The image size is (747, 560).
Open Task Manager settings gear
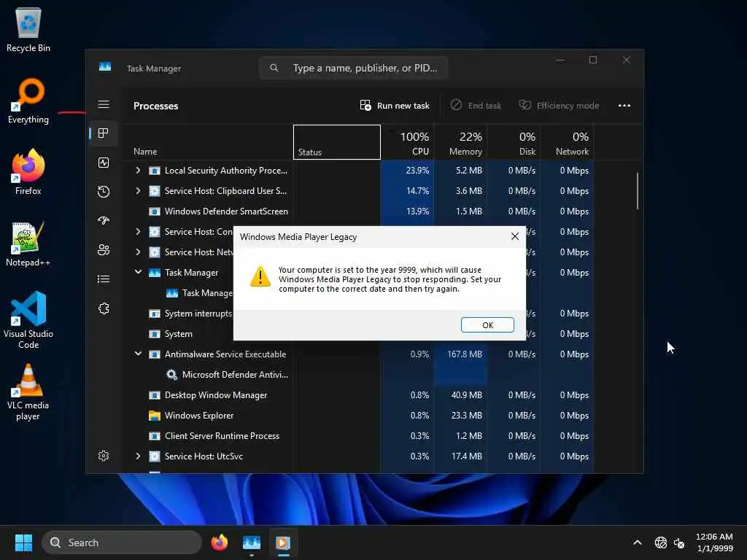[x=104, y=456]
